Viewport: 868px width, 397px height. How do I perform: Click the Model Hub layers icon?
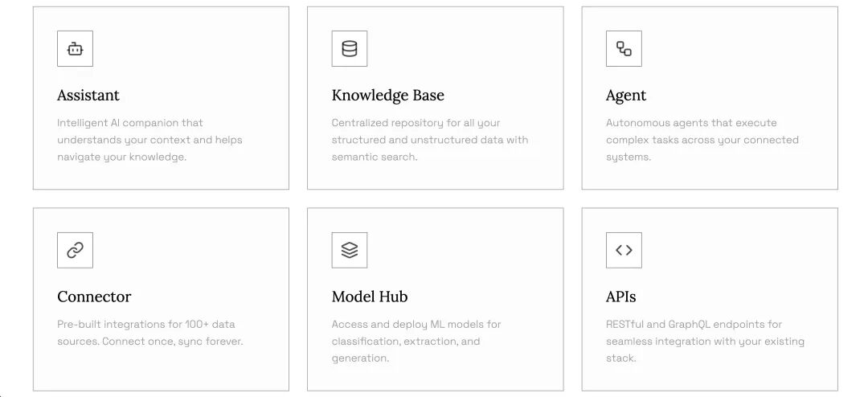[350, 250]
